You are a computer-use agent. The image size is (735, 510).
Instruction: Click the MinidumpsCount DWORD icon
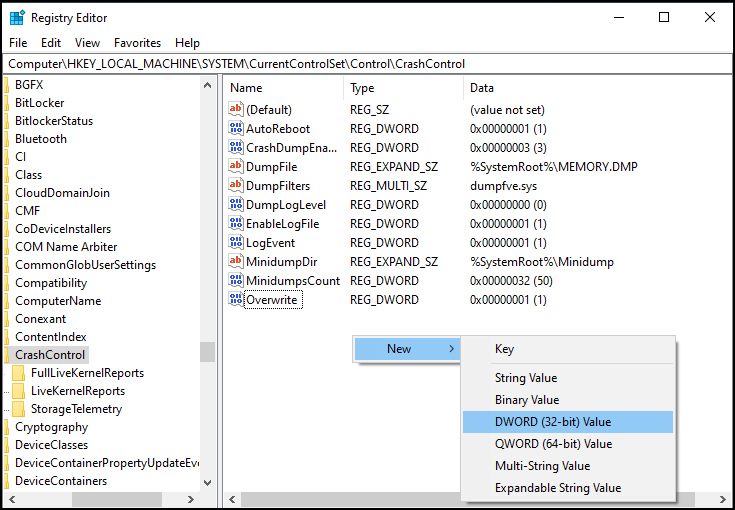pyautogui.click(x=236, y=281)
